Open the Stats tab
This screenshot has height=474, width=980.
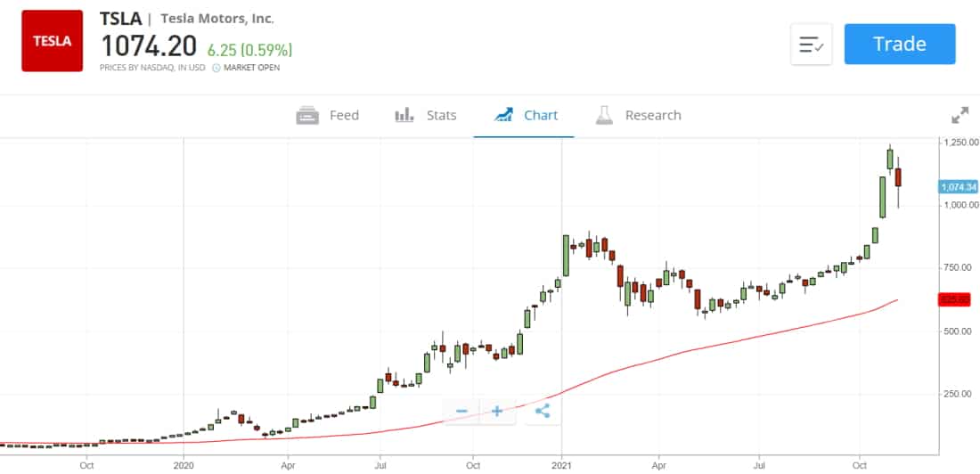pyautogui.click(x=426, y=116)
